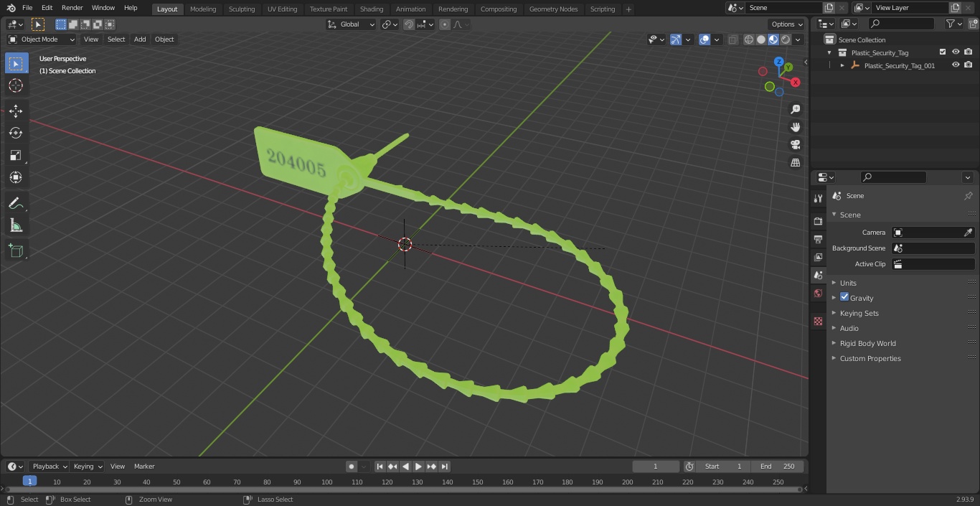Open the Render menu
This screenshot has height=506, width=980.
click(72, 8)
